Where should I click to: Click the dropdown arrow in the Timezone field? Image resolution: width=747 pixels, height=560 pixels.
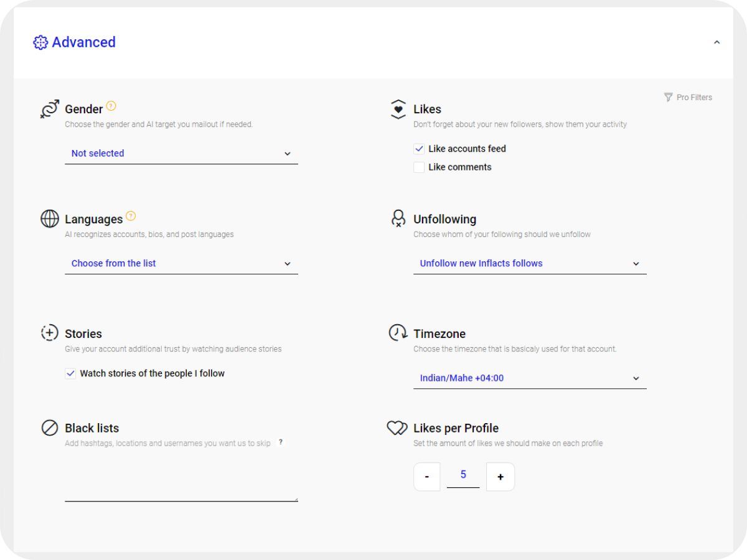point(636,378)
